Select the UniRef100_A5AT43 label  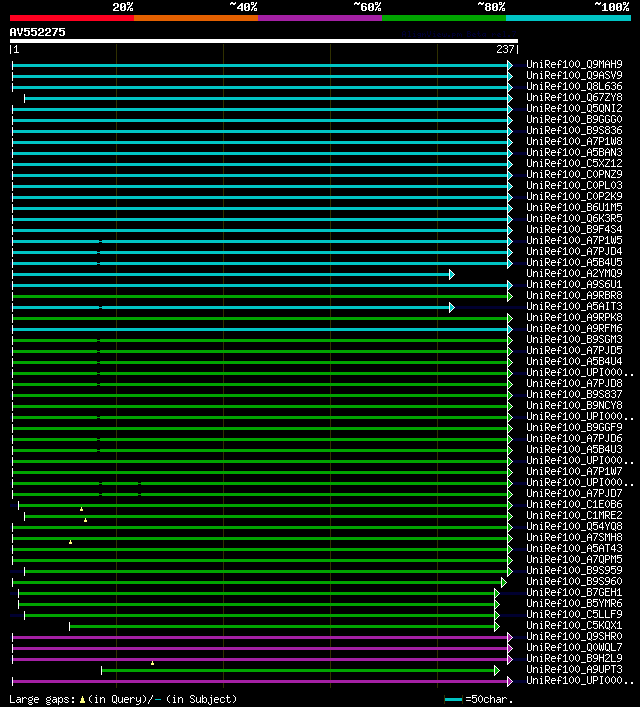pyautogui.click(x=574, y=548)
